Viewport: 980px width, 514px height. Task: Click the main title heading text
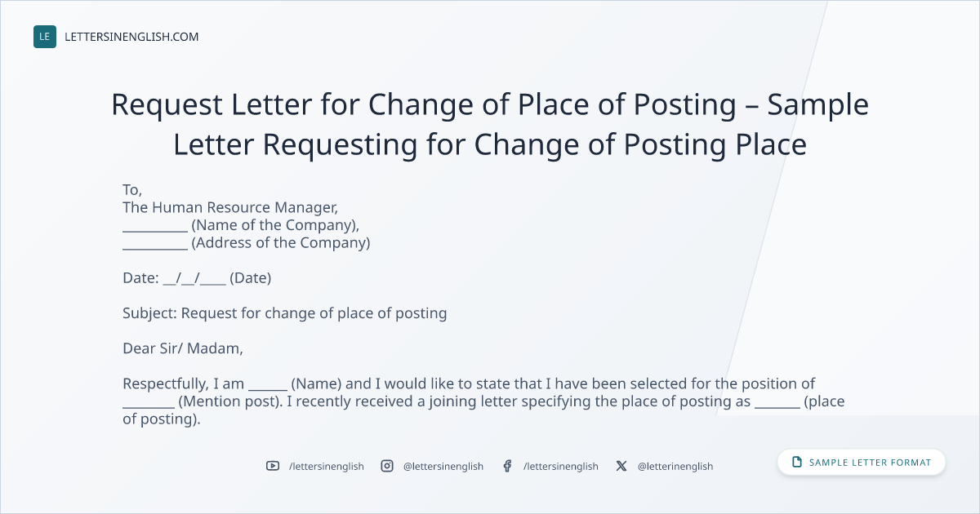click(490, 125)
